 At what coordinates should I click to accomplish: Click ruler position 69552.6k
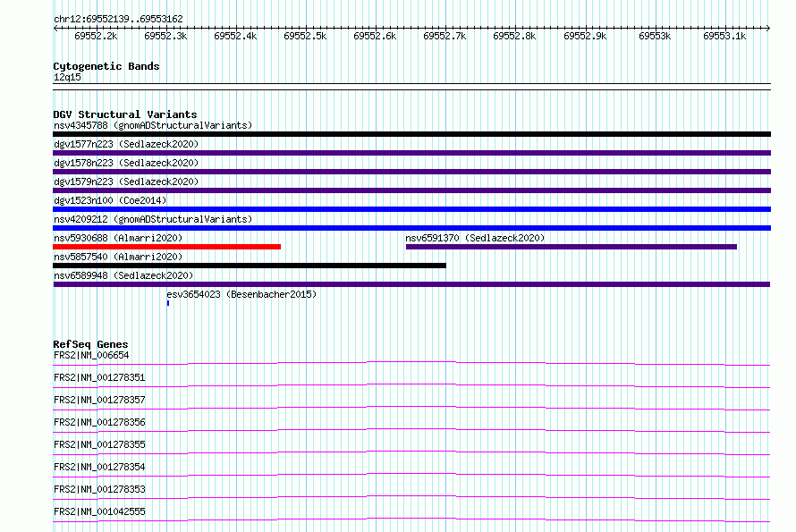[375, 36]
